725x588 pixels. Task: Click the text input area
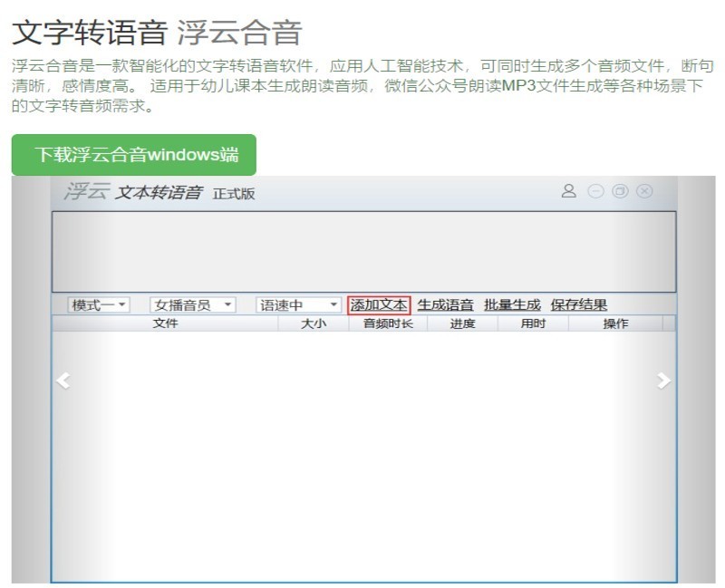point(364,252)
